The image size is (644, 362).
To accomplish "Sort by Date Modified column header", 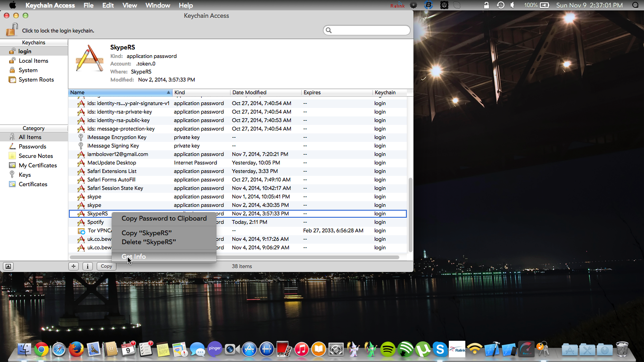I will (x=266, y=92).
